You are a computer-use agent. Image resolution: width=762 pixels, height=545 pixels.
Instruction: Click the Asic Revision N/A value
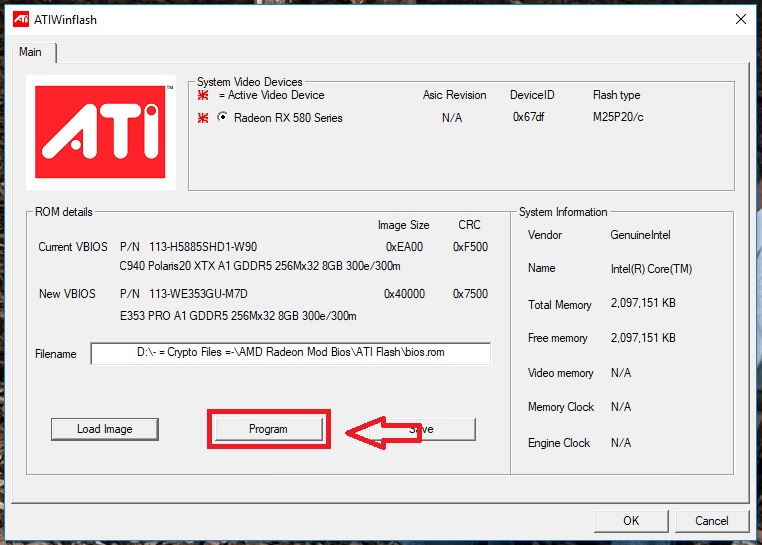452,118
